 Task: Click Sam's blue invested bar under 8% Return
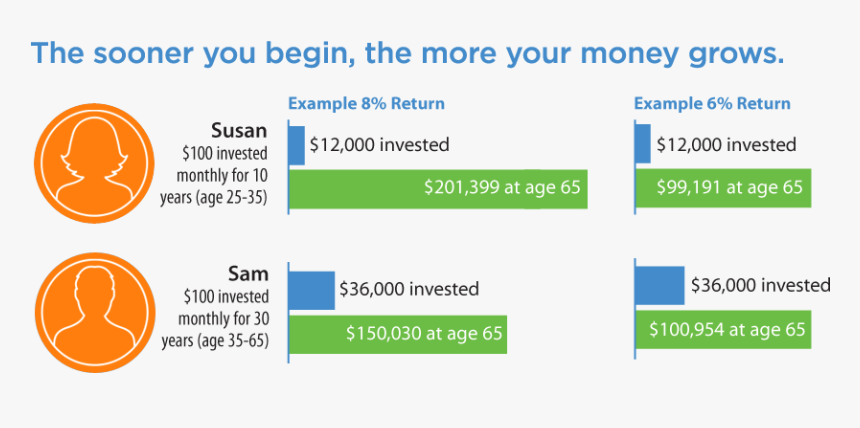312,289
